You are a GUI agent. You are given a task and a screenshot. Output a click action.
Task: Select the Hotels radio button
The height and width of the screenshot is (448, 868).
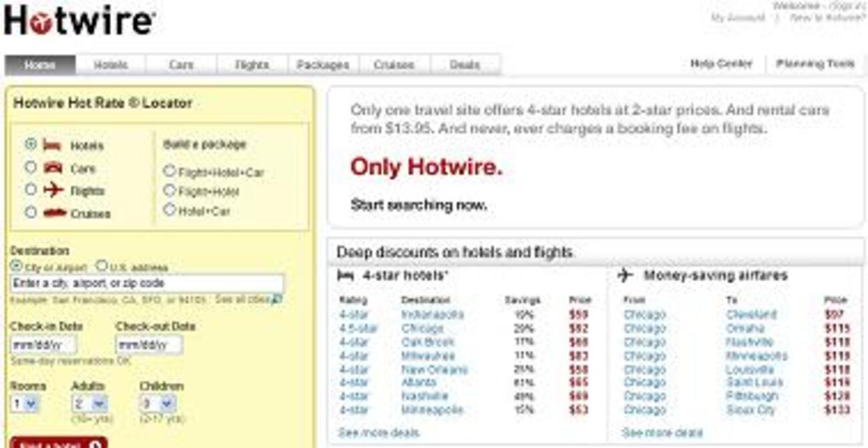pyautogui.click(x=31, y=144)
